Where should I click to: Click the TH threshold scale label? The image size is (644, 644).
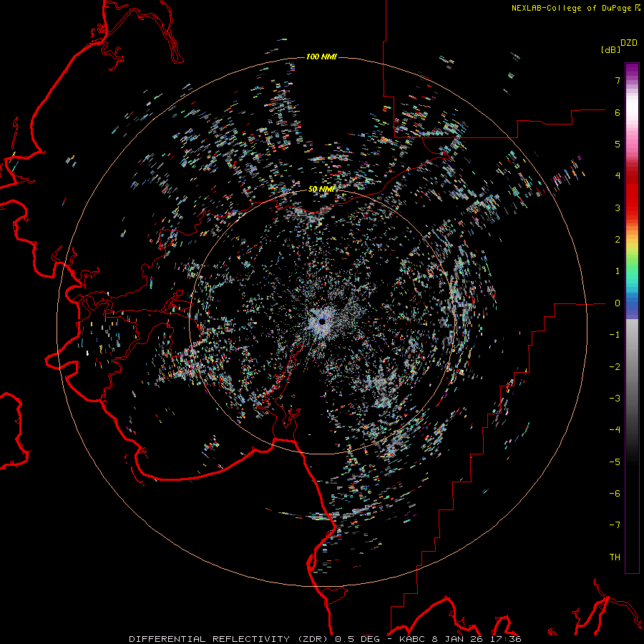[x=615, y=557]
